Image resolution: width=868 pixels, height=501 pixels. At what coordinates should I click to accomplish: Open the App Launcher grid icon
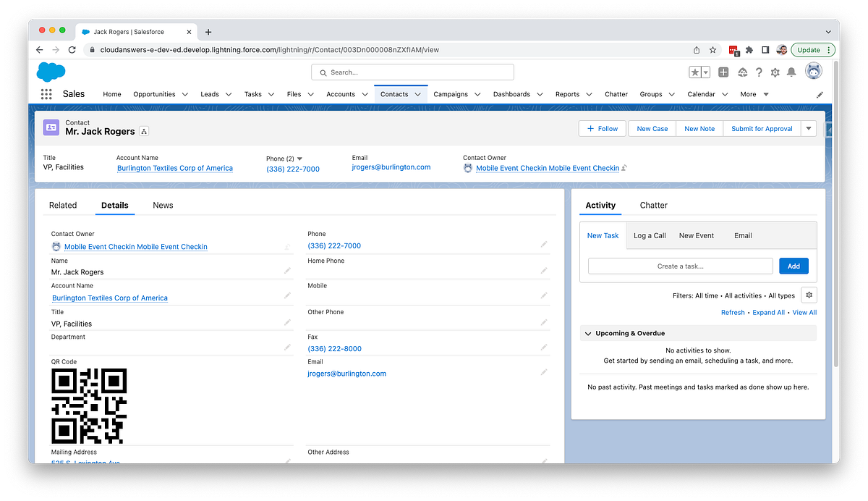45,93
